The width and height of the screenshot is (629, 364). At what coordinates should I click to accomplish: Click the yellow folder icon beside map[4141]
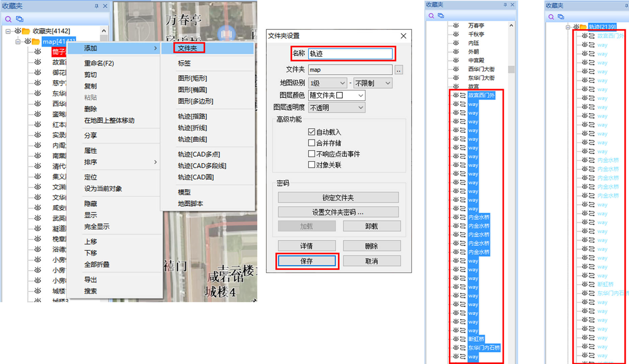click(x=36, y=42)
